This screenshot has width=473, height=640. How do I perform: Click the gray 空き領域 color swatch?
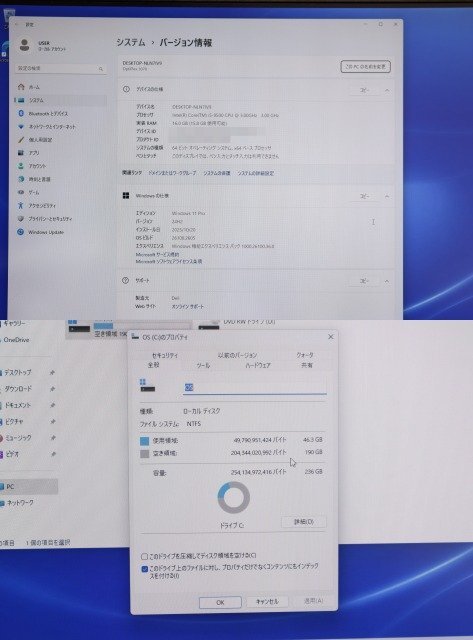coord(144,453)
